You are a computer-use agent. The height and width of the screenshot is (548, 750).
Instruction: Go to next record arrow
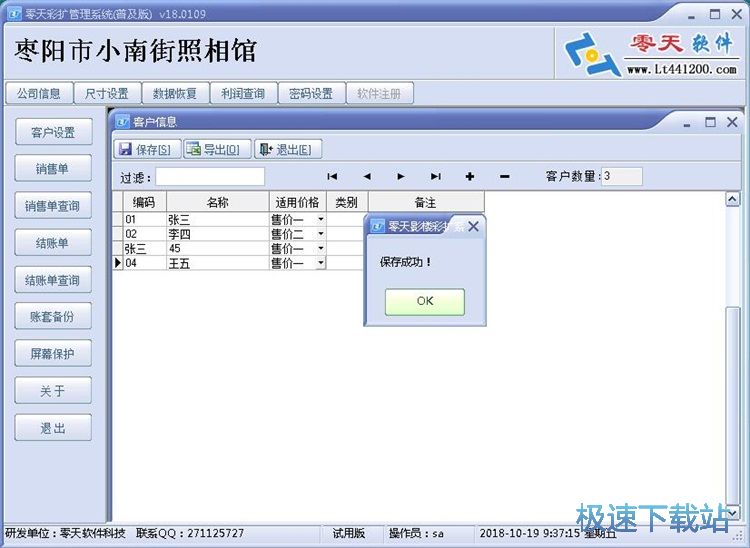401,176
